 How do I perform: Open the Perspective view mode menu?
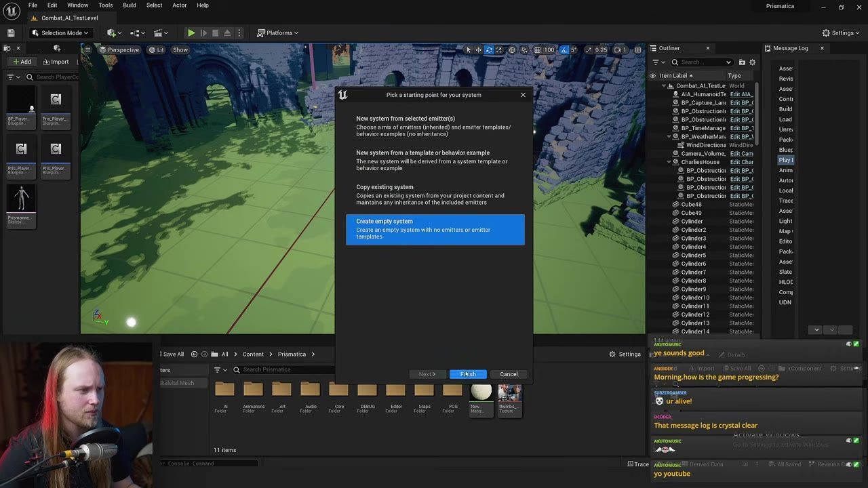coord(119,49)
